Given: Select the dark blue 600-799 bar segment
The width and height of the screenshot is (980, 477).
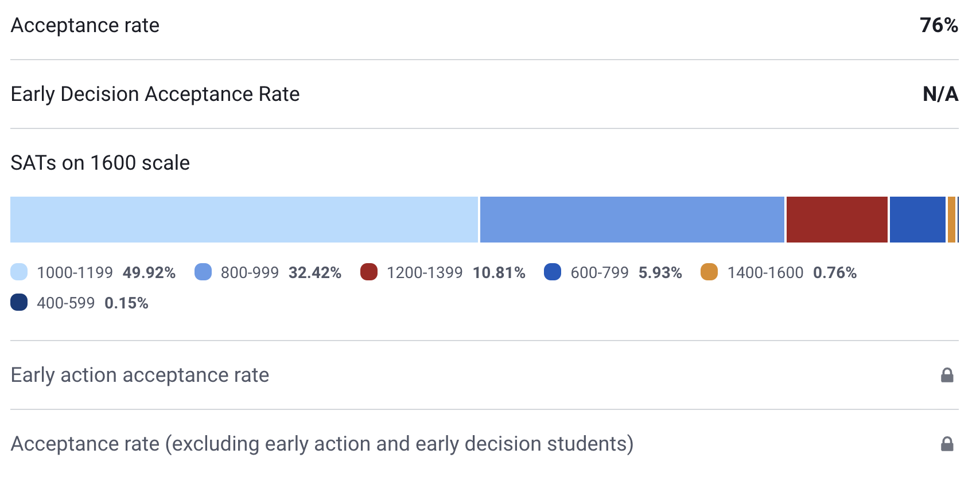Looking at the screenshot, I should 917,220.
